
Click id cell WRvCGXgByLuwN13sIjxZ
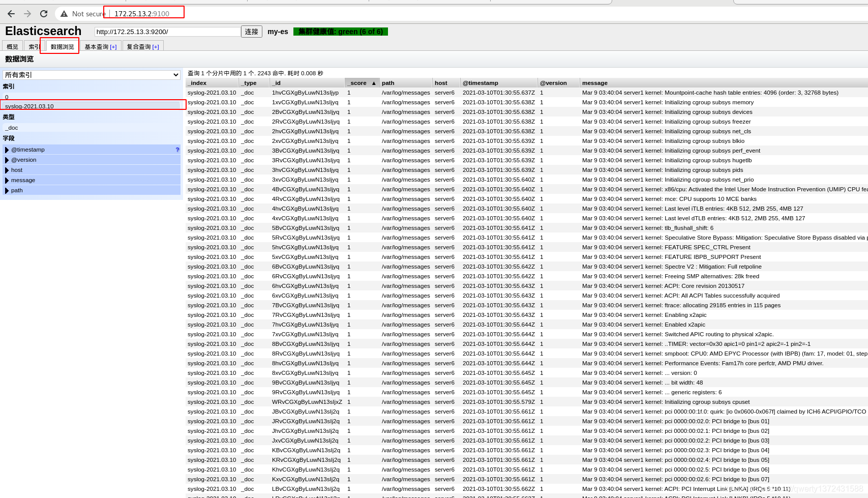point(307,402)
